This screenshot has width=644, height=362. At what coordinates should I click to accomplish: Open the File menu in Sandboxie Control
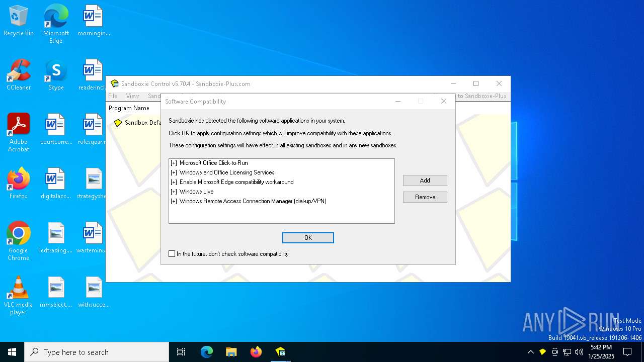tap(113, 96)
